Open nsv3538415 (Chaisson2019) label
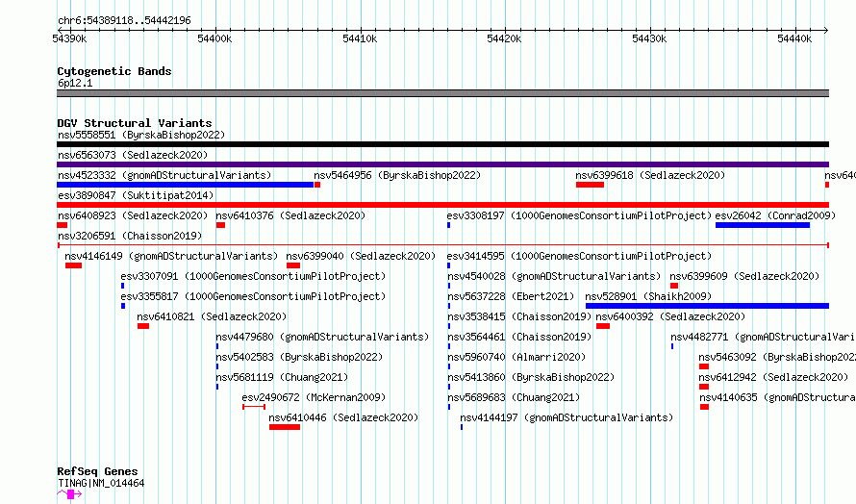Viewport: 856px width, 504px height. [519, 316]
